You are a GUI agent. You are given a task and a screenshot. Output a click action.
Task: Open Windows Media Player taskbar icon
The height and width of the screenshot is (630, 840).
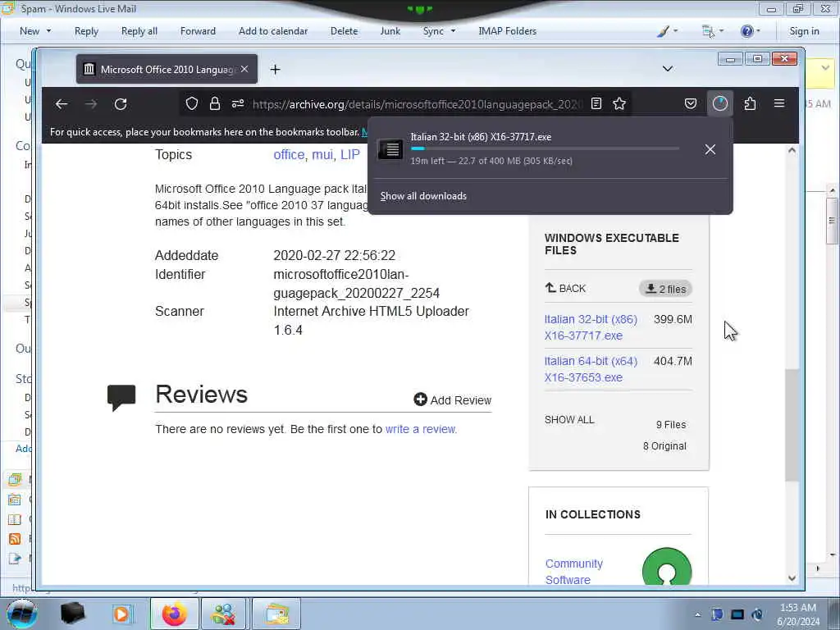click(122, 614)
